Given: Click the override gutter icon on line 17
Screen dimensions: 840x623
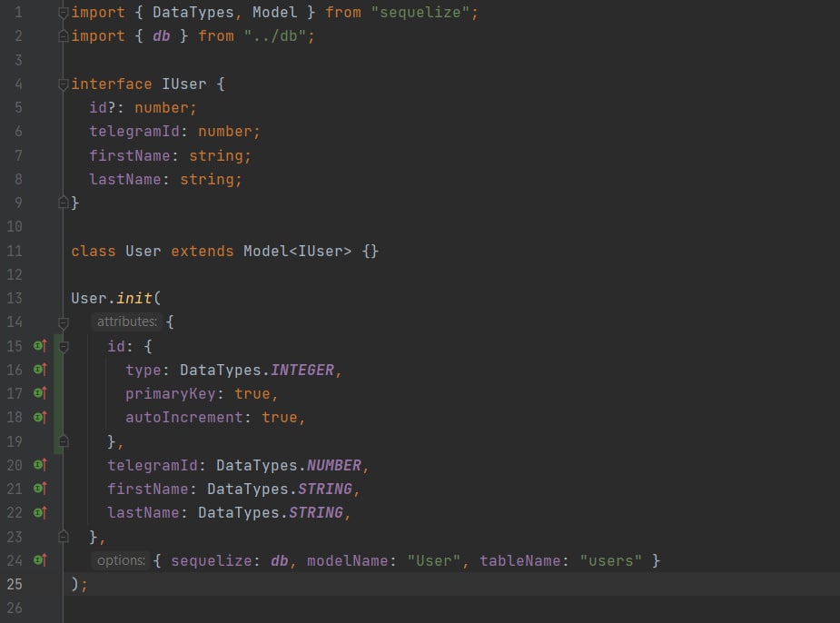Looking at the screenshot, I should point(40,393).
